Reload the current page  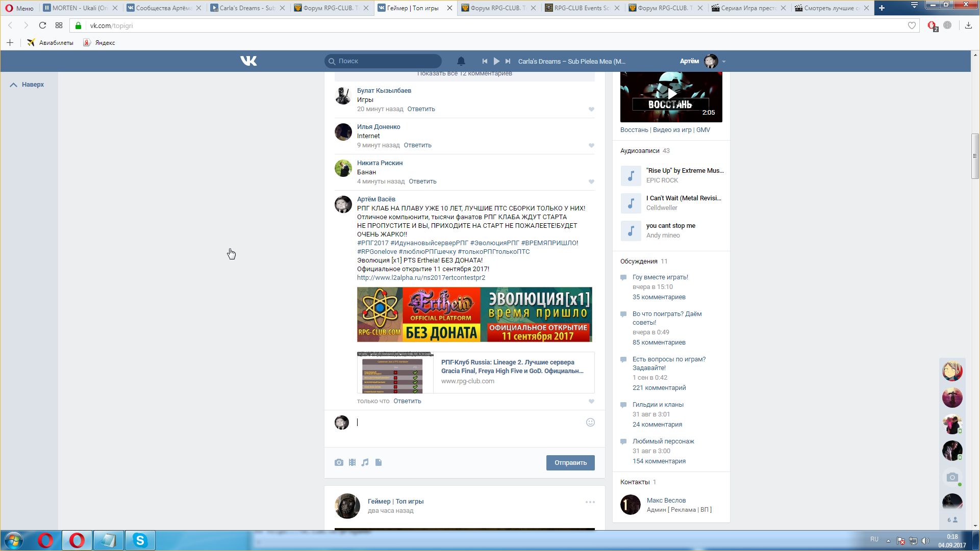click(42, 25)
